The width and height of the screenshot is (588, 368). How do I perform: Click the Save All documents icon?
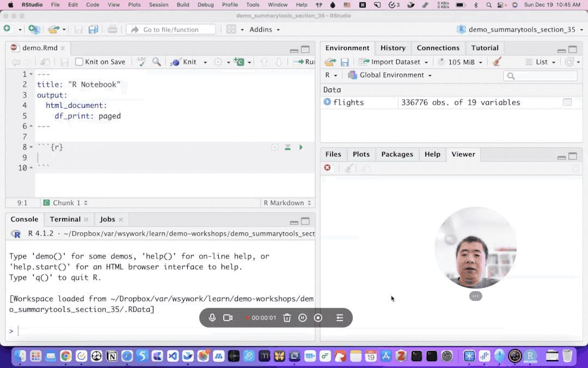pyautogui.click(x=93, y=29)
